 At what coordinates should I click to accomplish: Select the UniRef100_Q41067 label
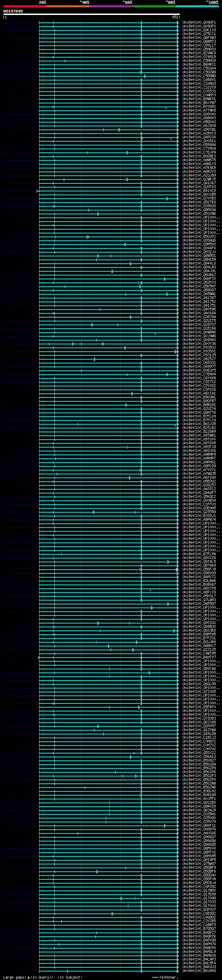pos(199,183)
